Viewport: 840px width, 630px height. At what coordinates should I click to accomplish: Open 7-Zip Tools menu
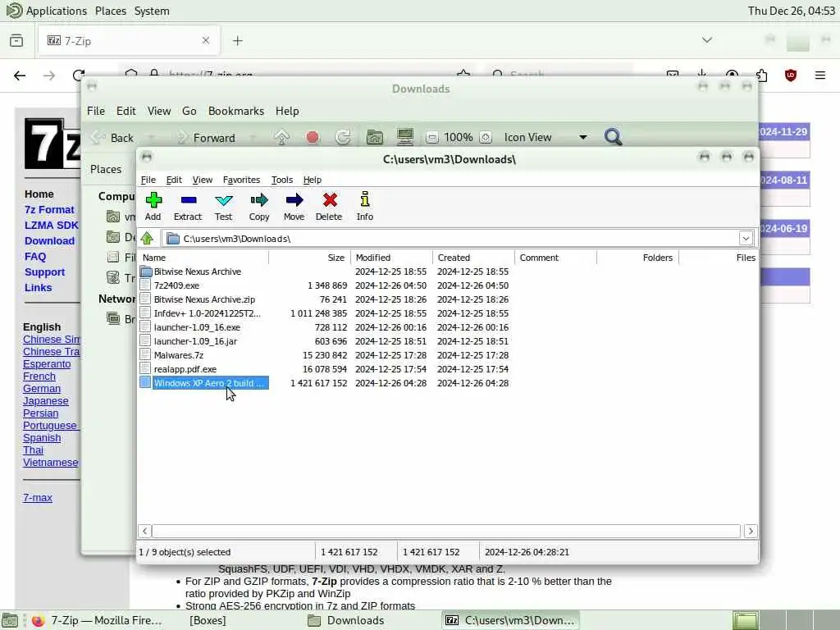point(282,180)
